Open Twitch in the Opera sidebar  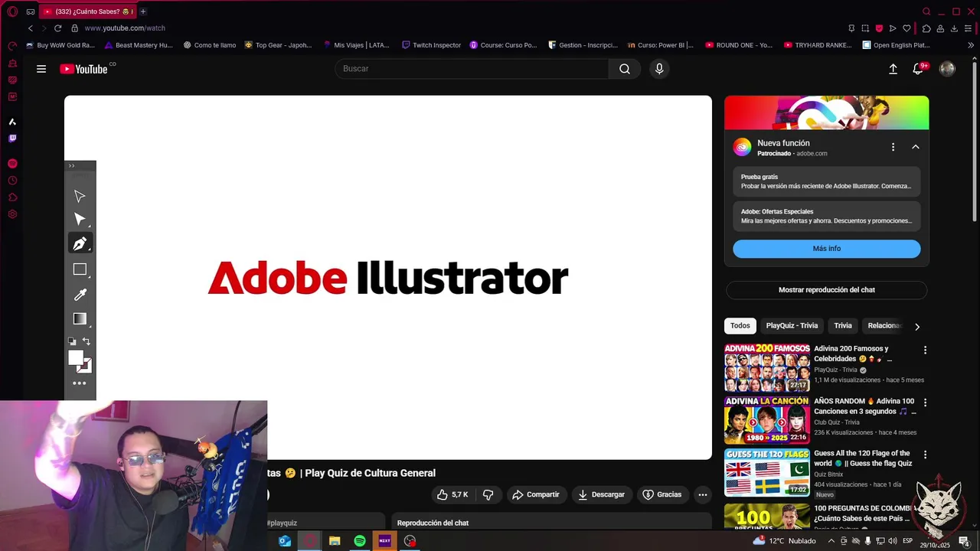click(12, 139)
